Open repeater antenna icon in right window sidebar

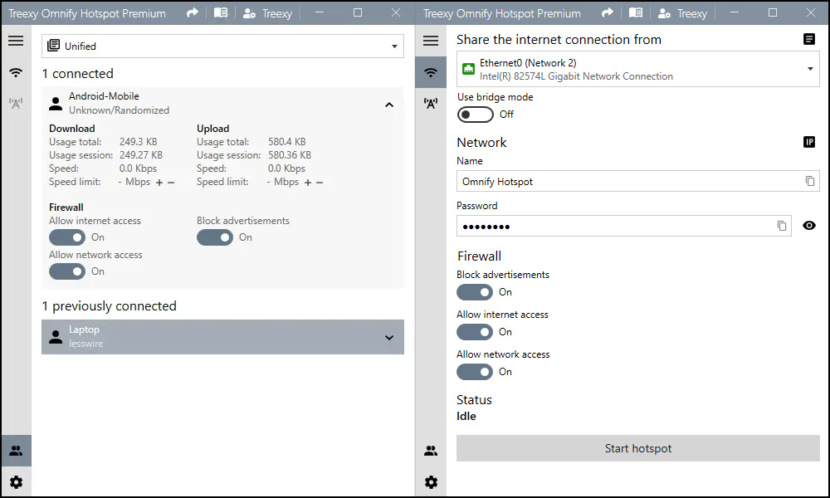click(x=431, y=103)
